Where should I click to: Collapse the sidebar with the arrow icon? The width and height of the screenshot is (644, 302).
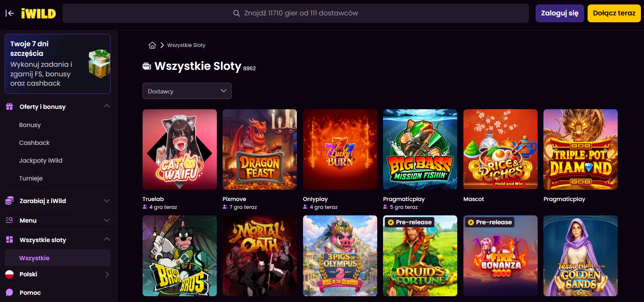10,13
